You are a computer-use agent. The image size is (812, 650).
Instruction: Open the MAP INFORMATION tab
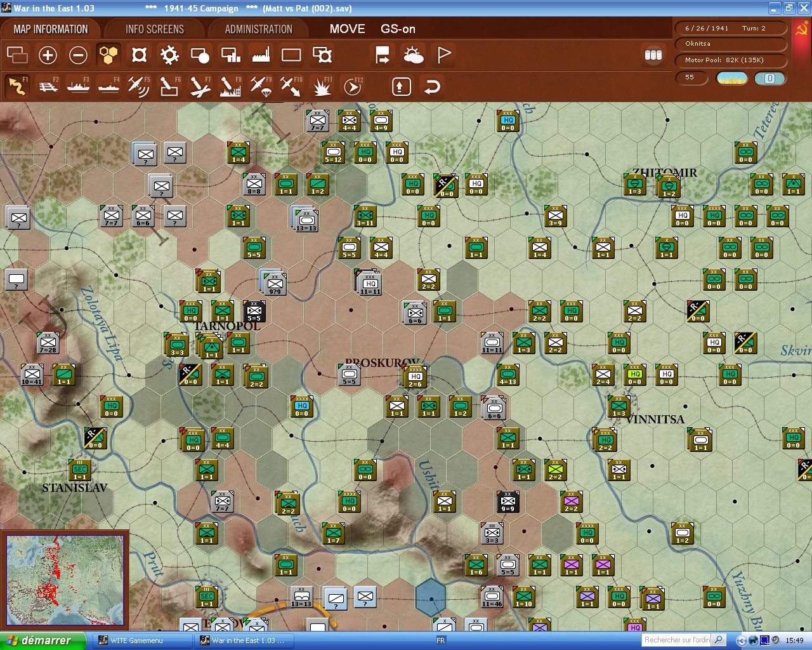pos(51,29)
